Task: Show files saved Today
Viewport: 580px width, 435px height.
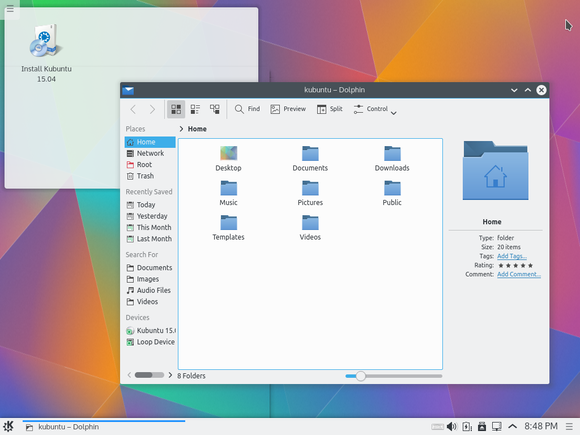Action: point(150,205)
